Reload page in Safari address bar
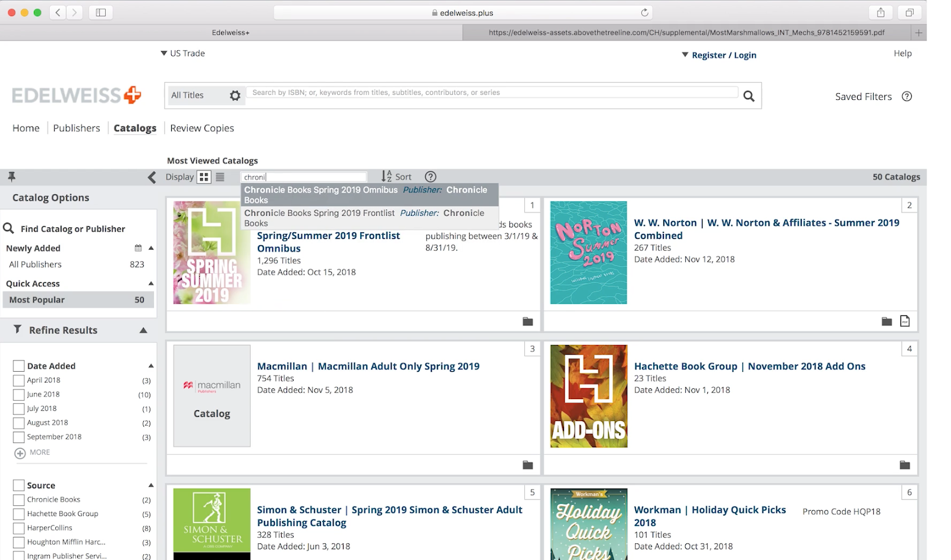The height and width of the screenshot is (560, 951). coord(644,12)
